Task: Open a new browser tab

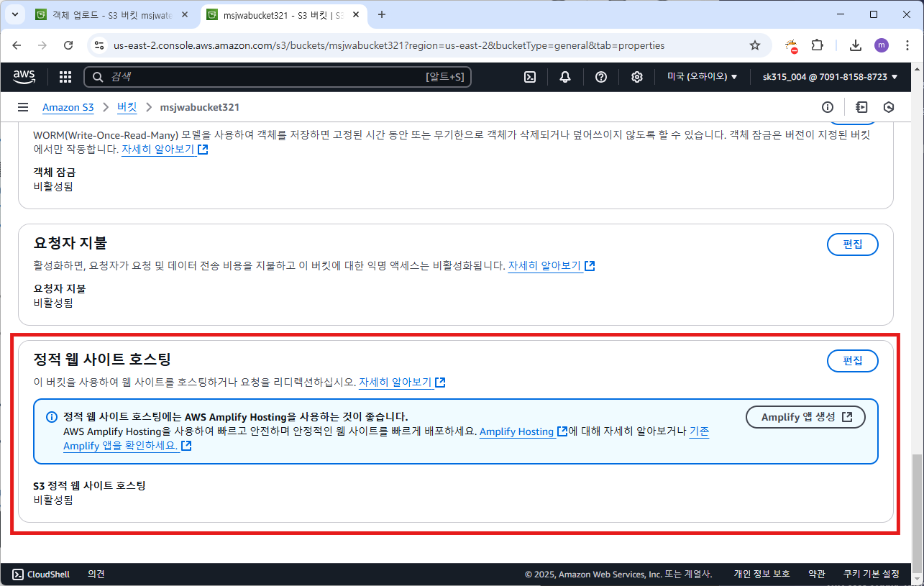Action: pyautogui.click(x=382, y=14)
